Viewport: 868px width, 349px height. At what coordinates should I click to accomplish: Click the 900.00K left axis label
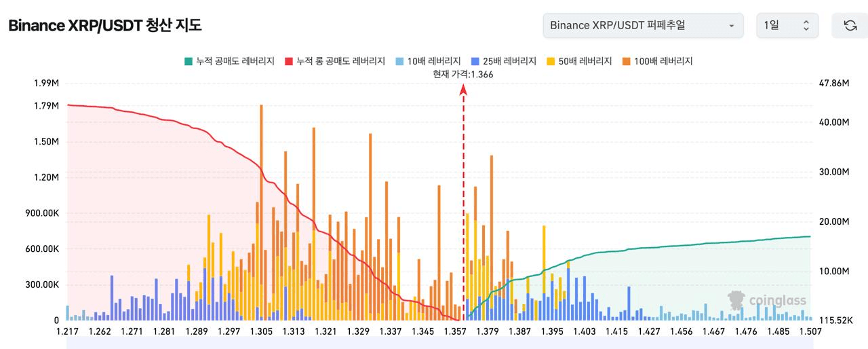click(42, 213)
